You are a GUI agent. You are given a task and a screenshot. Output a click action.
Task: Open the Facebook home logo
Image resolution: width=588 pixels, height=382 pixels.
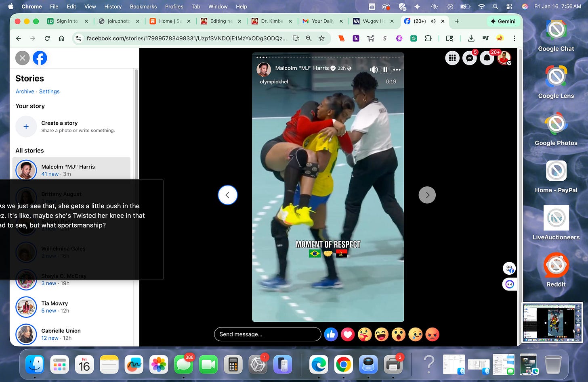tap(40, 58)
